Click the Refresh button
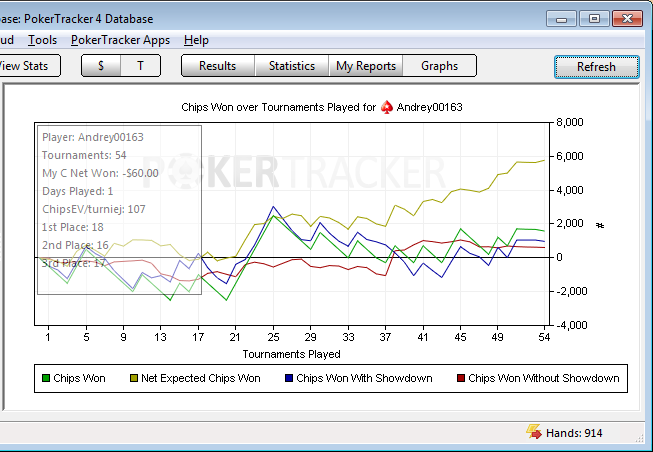This screenshot has height=452, width=653. pyautogui.click(x=596, y=67)
